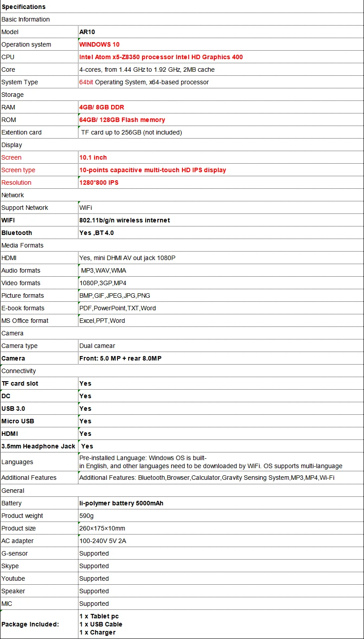Select the Front 5.0 MP camera cell
364x639 pixels.
tap(221, 358)
